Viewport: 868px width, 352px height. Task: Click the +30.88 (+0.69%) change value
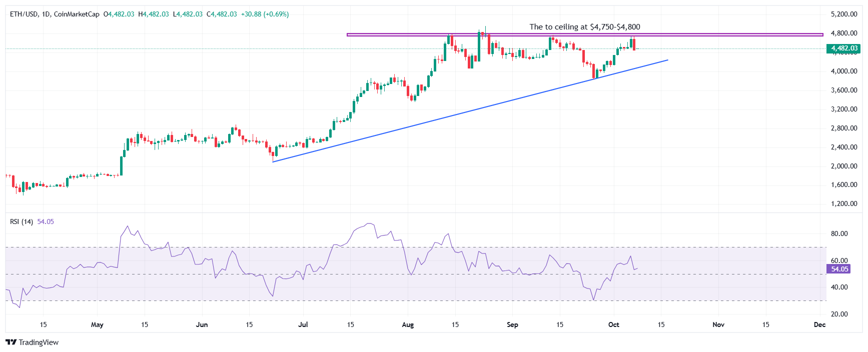point(265,14)
